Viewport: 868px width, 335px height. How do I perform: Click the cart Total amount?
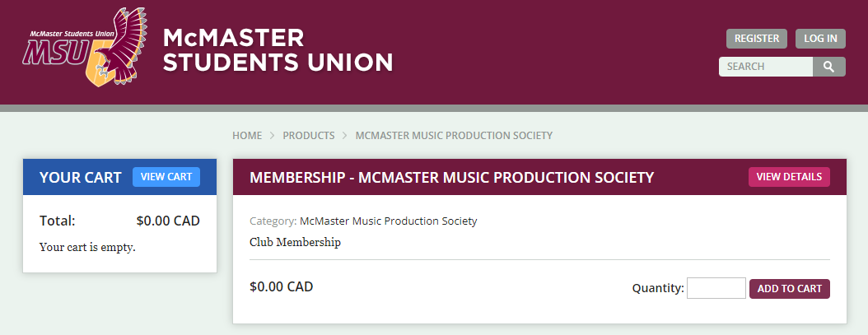point(168,221)
